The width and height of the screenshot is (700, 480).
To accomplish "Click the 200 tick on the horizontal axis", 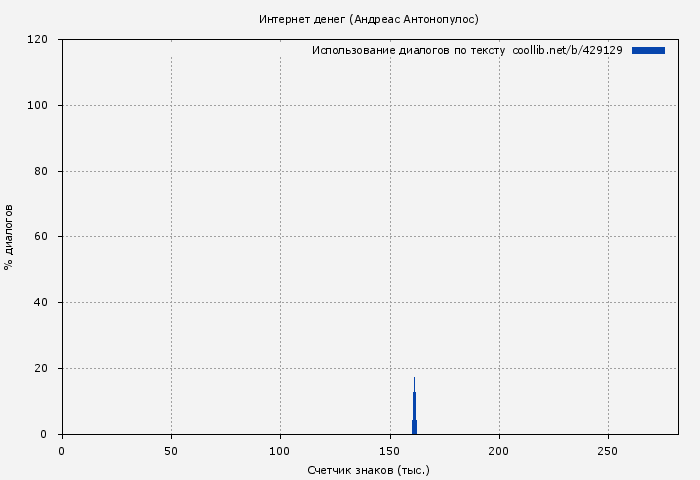I will 499,452.
